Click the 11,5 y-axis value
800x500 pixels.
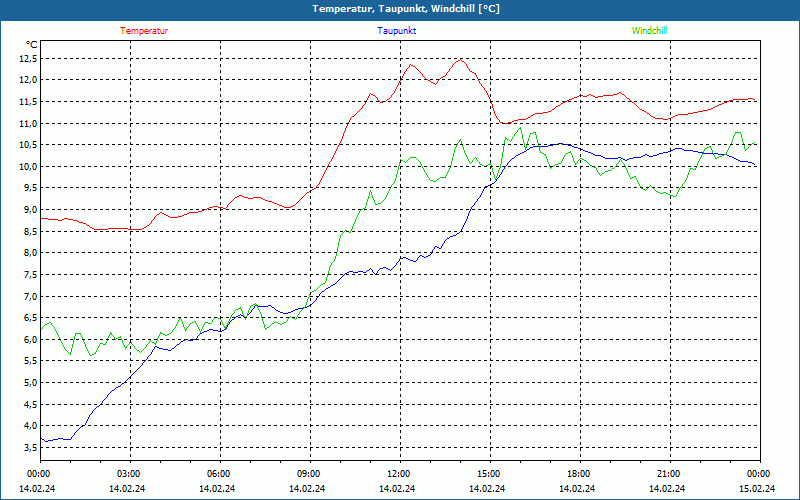pos(29,102)
